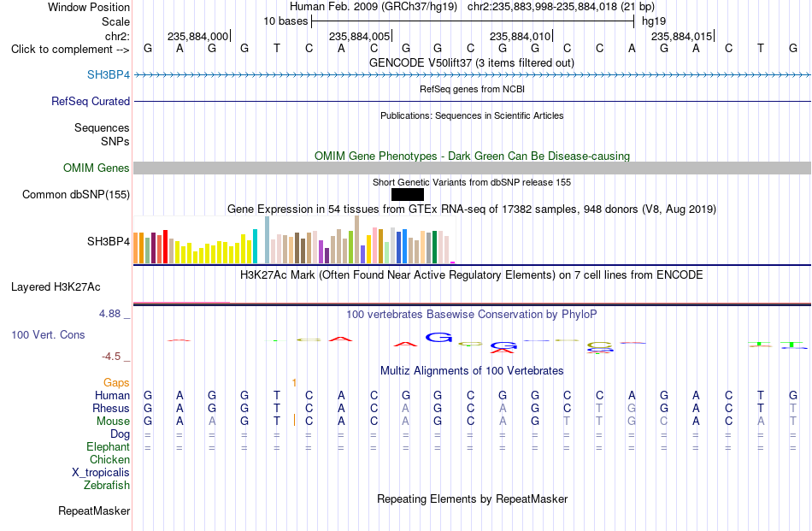Image resolution: width=812 pixels, height=531 pixels.
Task: Click the 235,884,000 ruler position
Action: (x=197, y=36)
